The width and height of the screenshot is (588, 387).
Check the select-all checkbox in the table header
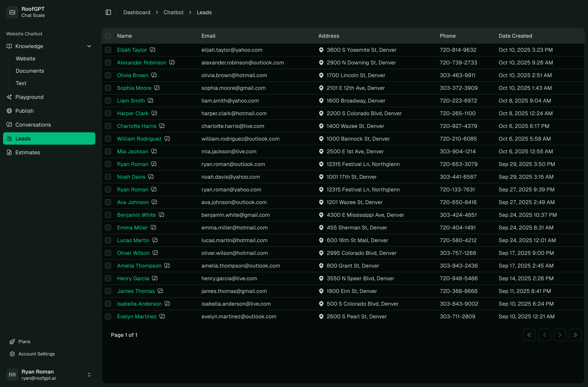click(x=108, y=36)
